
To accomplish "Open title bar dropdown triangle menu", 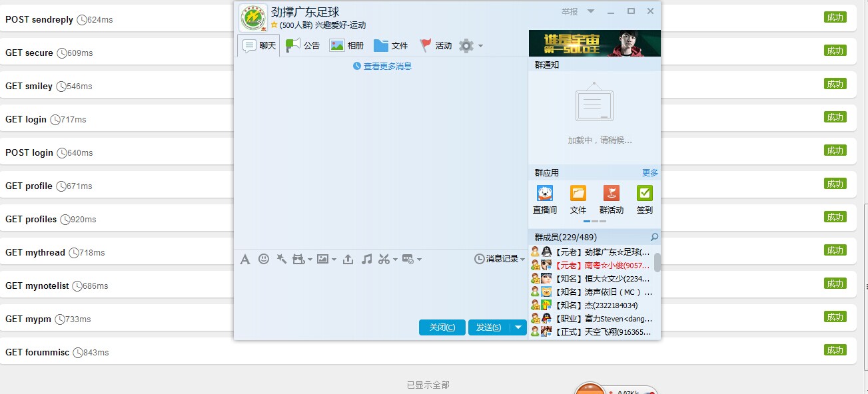I will click(591, 11).
